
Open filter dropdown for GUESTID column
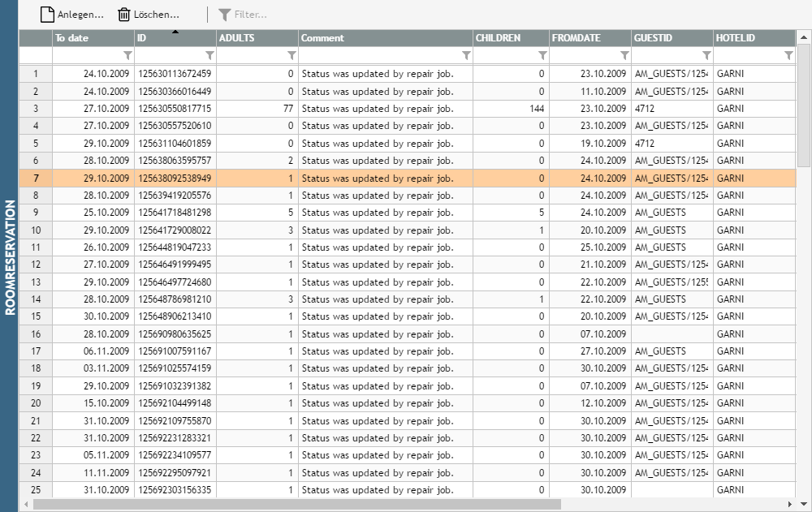pyautogui.click(x=706, y=55)
